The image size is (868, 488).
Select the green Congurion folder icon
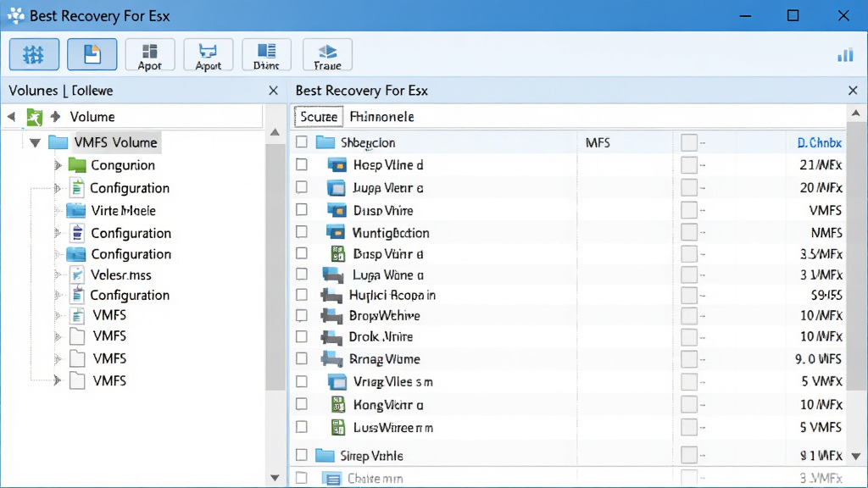click(77, 165)
